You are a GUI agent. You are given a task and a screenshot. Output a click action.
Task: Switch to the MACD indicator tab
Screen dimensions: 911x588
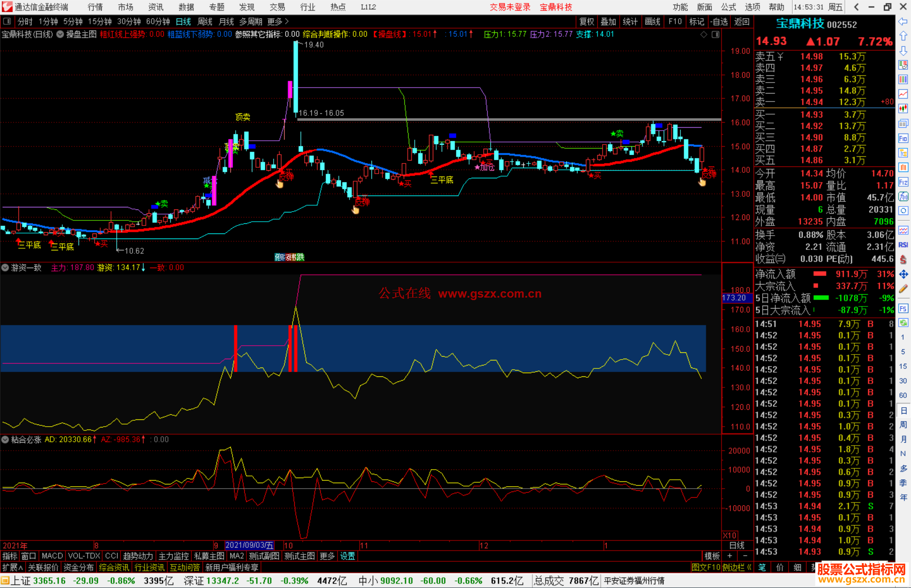pos(52,556)
